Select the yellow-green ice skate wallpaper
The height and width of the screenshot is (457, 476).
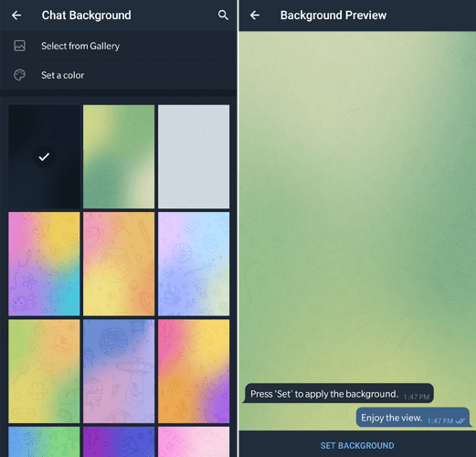tap(44, 371)
